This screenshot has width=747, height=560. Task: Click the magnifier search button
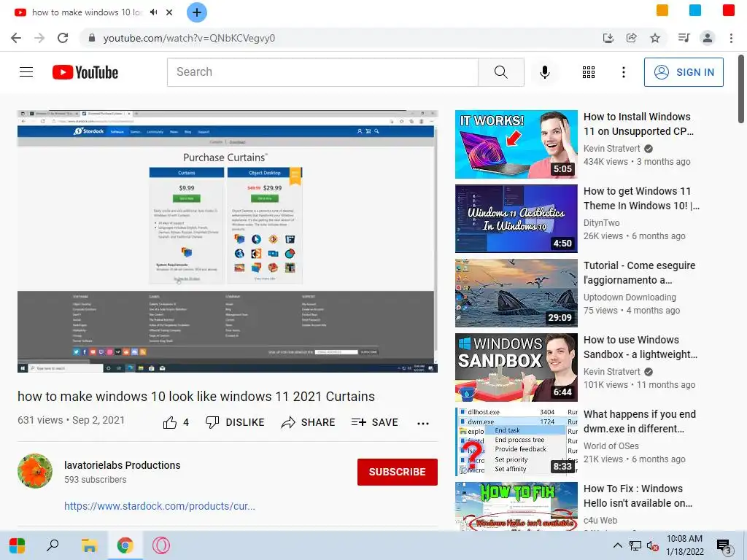click(500, 72)
